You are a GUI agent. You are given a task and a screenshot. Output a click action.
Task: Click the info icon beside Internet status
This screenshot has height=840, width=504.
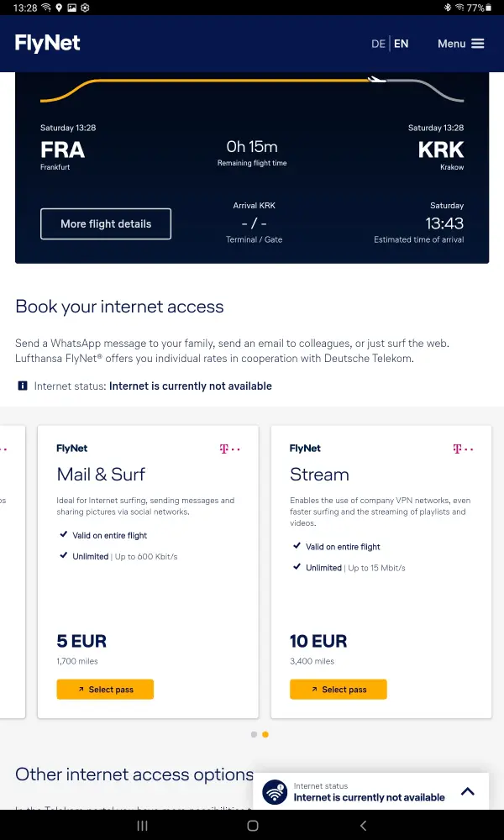(x=22, y=386)
